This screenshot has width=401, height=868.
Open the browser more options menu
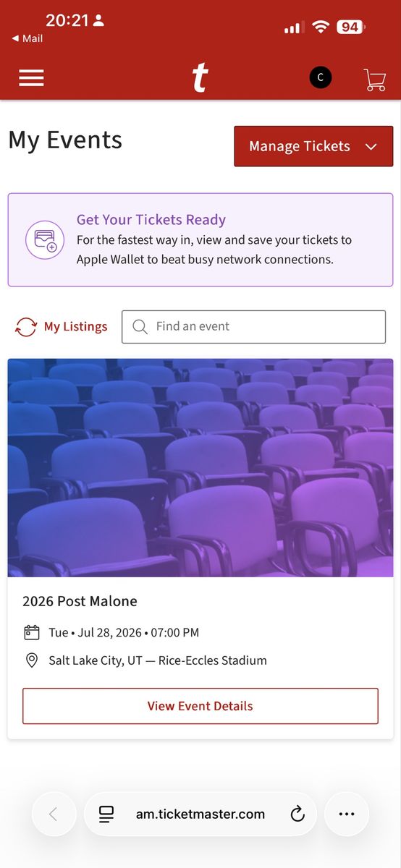click(347, 814)
